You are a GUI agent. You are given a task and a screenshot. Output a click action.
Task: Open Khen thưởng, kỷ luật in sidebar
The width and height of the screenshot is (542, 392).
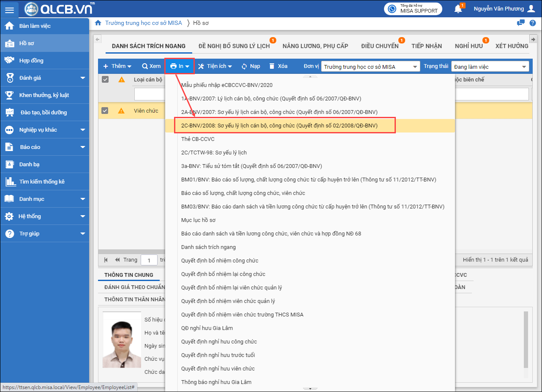tap(44, 95)
